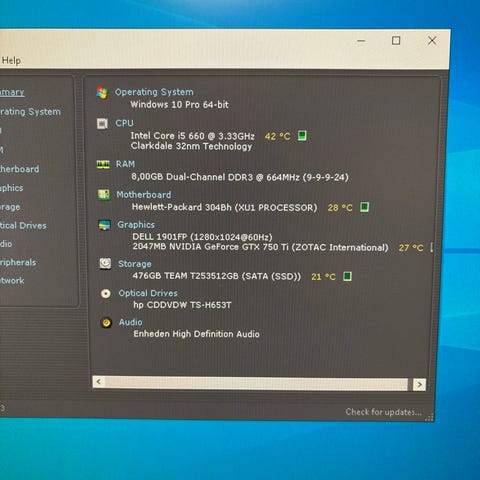The width and height of the screenshot is (480, 480).
Task: Click the Graphics monitor icon
Action: (x=104, y=225)
